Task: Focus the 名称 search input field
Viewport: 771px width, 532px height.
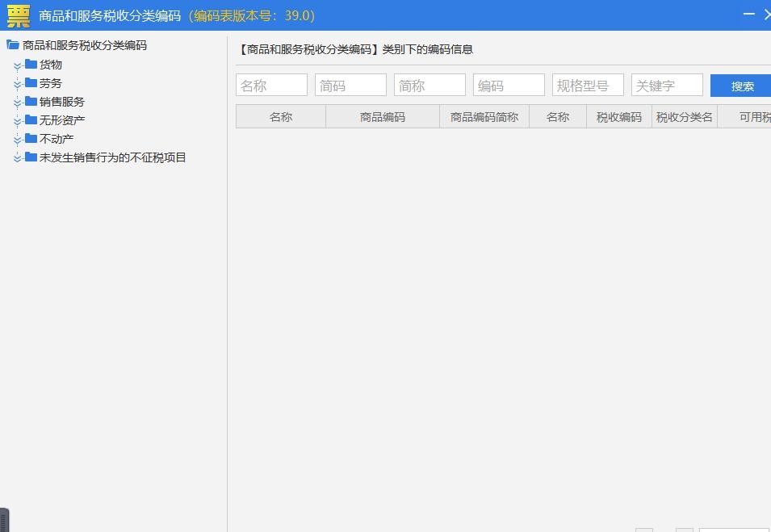Action: (x=271, y=86)
